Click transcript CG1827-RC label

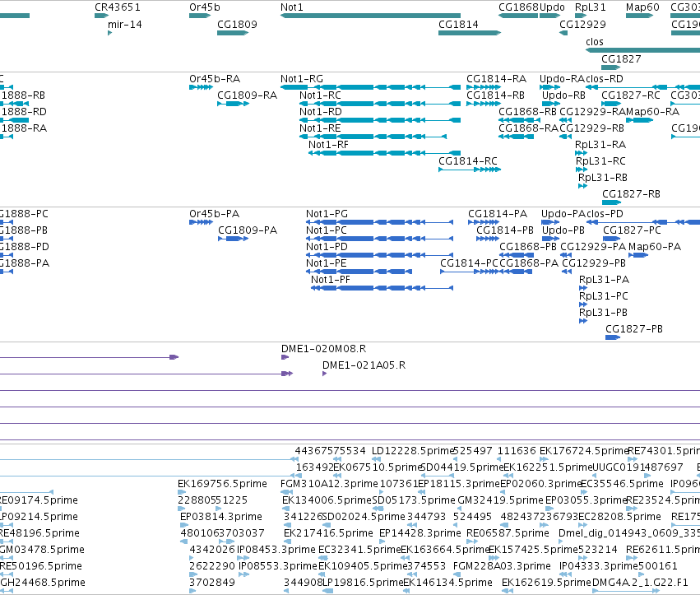[631, 95]
